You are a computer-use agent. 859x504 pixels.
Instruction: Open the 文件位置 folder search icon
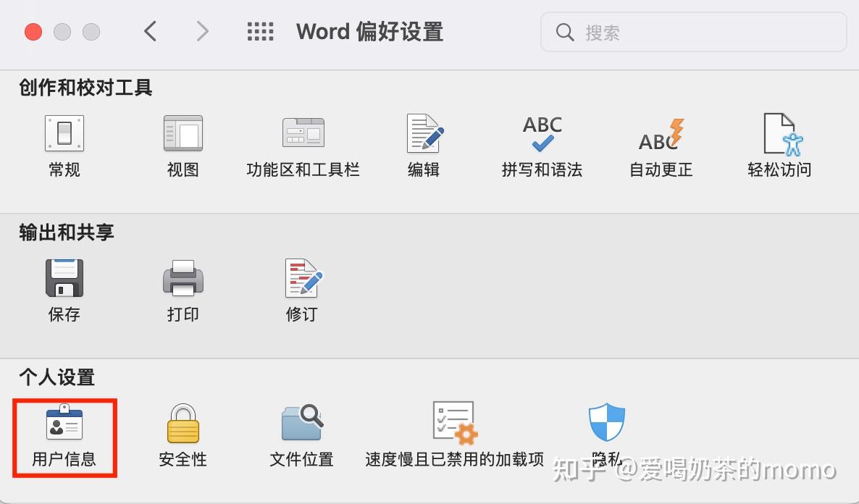[x=303, y=422]
